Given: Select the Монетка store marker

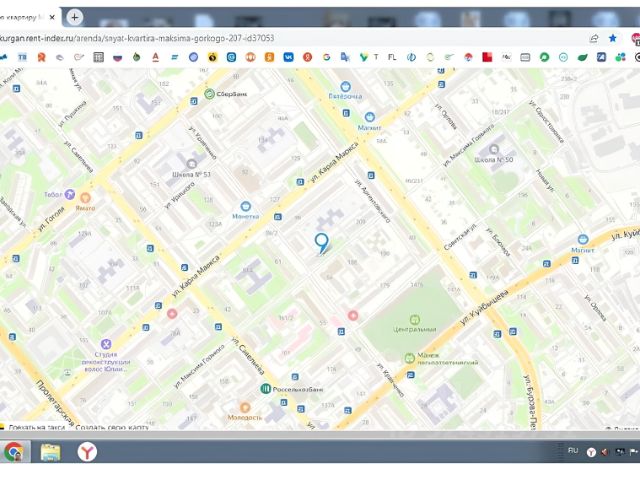Looking at the screenshot, I should coord(245,206).
